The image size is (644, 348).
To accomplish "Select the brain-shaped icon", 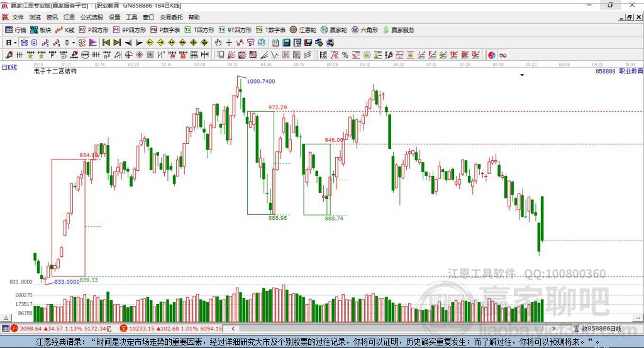I will coord(262,42).
